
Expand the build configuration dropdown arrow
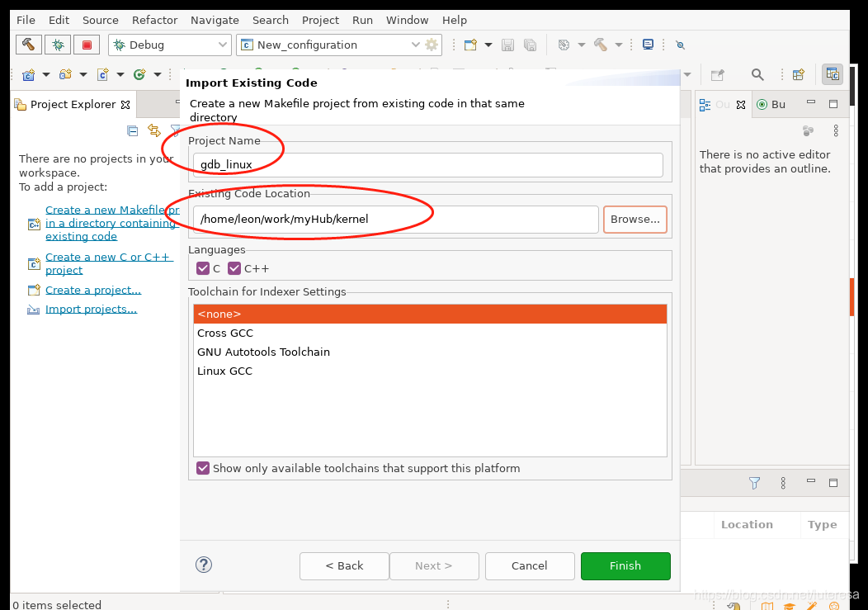point(581,45)
